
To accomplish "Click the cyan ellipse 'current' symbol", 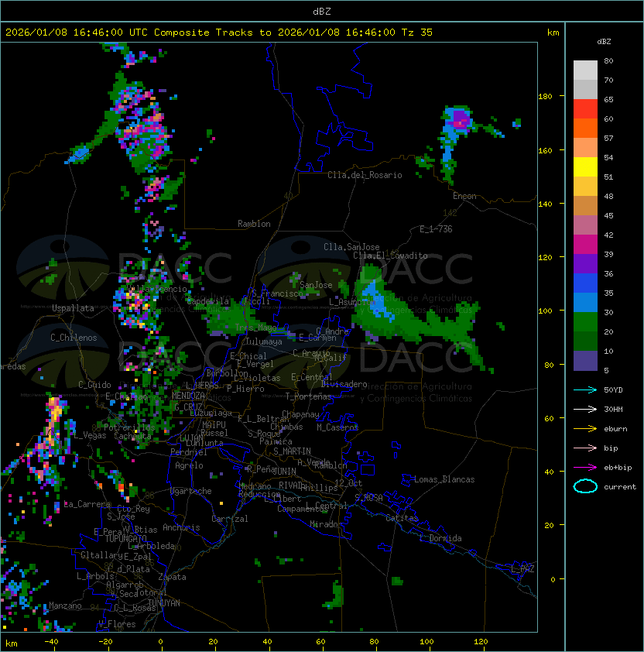I will (x=585, y=486).
